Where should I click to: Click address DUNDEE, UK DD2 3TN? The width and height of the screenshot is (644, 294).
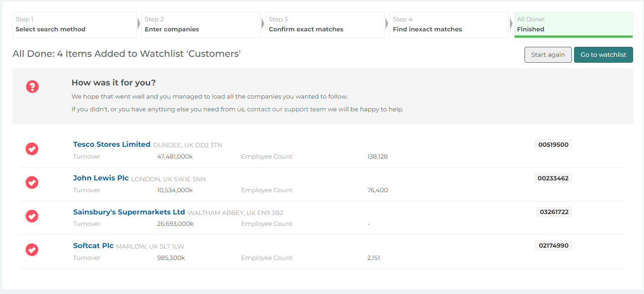[188, 145]
